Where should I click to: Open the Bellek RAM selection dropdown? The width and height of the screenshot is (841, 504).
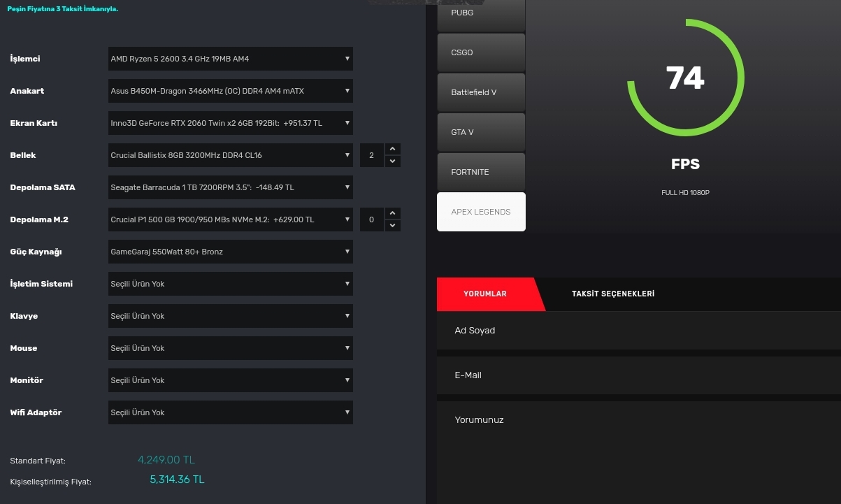[x=230, y=155]
